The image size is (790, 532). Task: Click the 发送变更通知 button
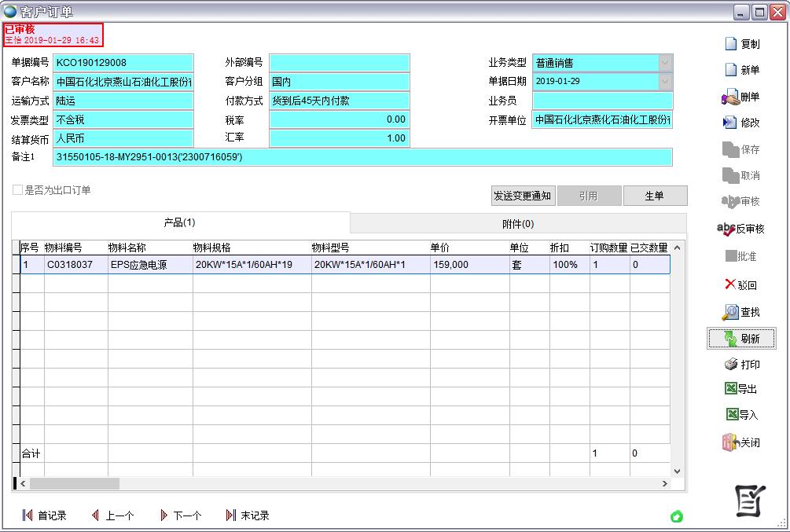[x=523, y=196]
